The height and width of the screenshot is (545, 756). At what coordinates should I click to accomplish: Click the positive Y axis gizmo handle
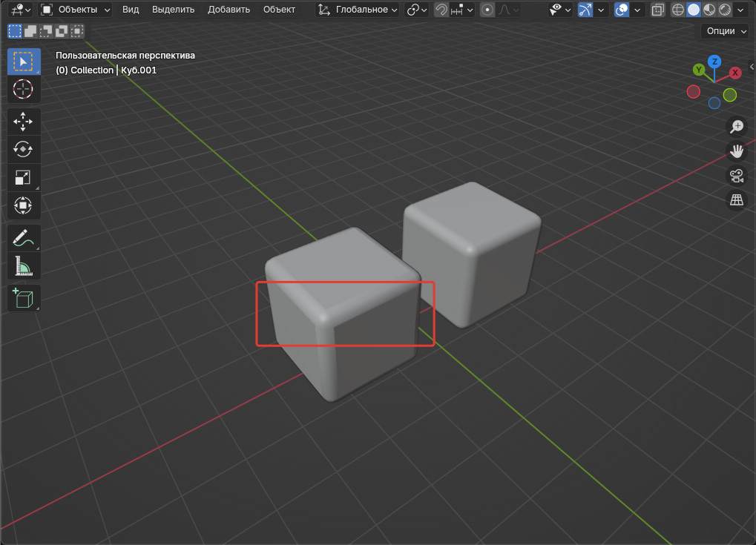click(x=699, y=70)
